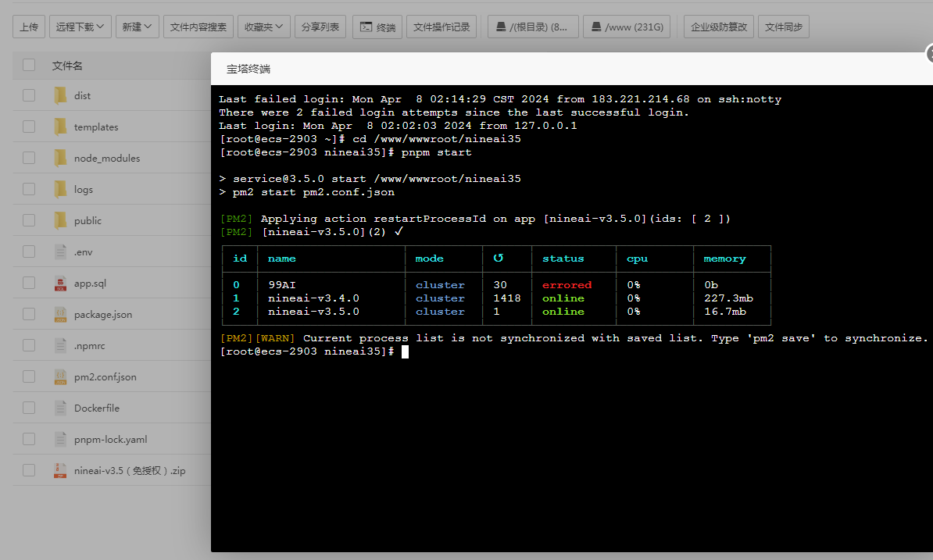This screenshot has height=560, width=933.
Task: Open the app.sql file name
Action: (90, 283)
